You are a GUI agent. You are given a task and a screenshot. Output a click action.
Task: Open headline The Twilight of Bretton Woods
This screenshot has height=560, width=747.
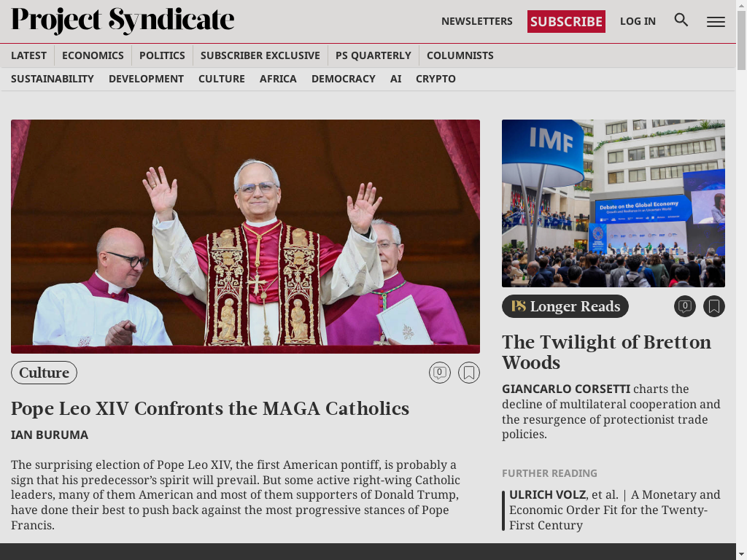click(x=606, y=352)
